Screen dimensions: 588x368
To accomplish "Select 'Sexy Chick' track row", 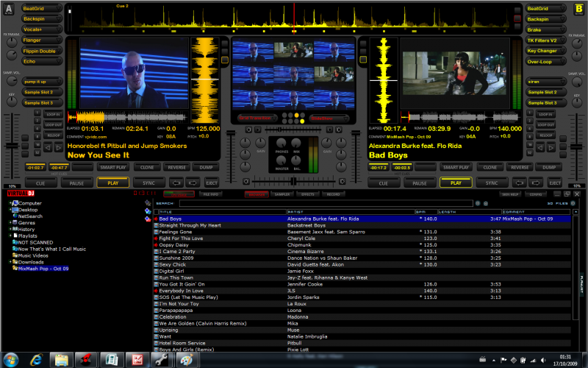I will (x=362, y=265).
